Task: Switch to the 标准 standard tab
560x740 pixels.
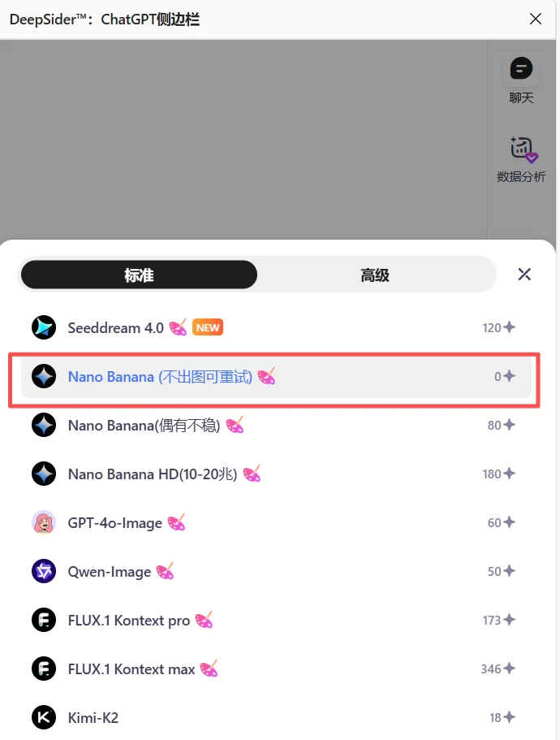Action: (x=139, y=275)
